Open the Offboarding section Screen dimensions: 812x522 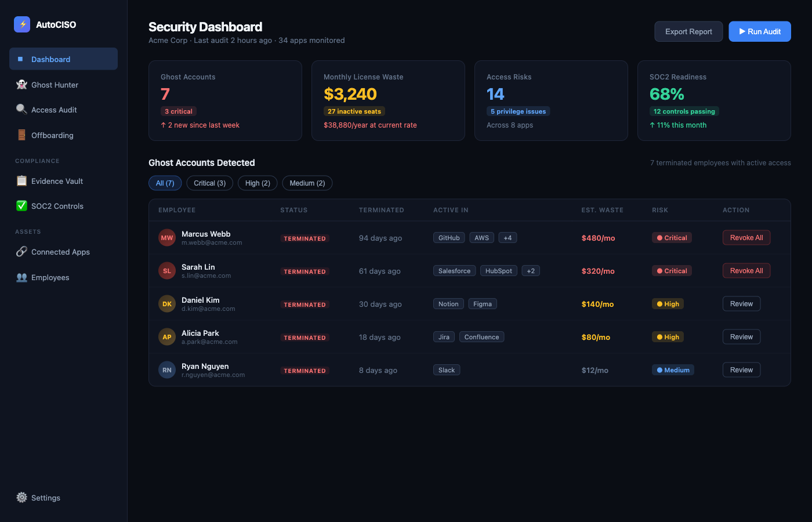click(63, 135)
